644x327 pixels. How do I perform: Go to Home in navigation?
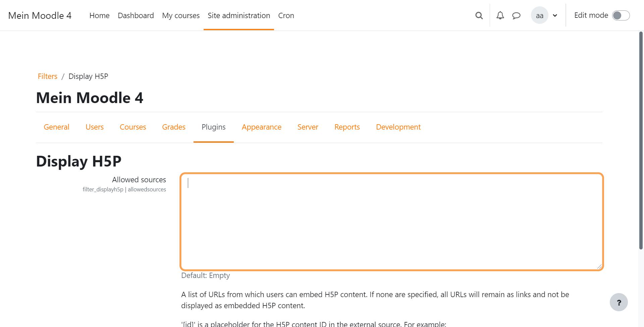point(99,15)
